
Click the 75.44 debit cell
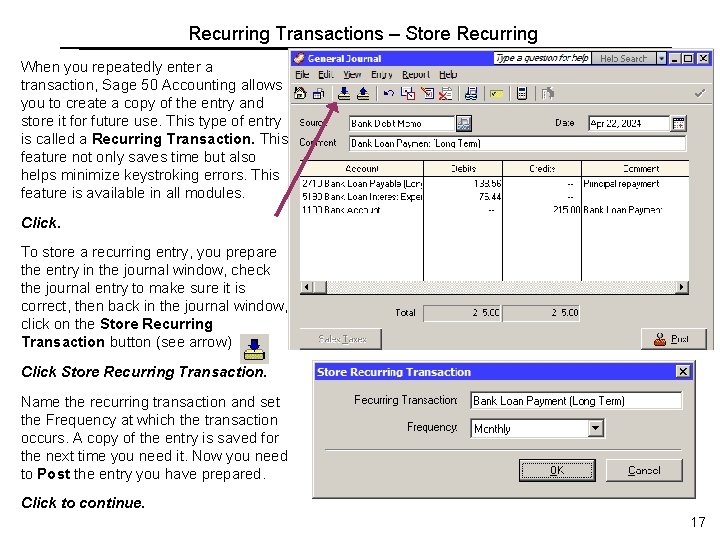coord(463,197)
